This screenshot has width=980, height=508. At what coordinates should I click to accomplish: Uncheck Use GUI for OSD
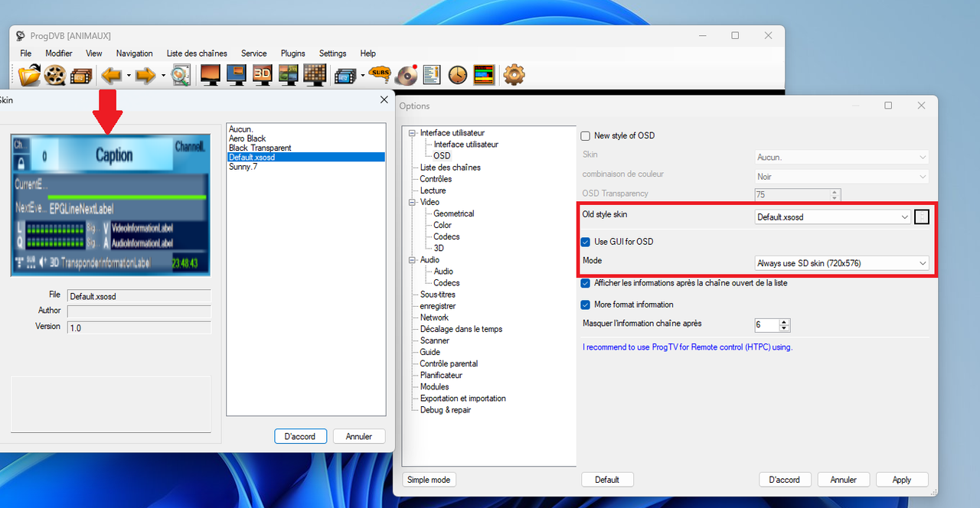(x=586, y=242)
